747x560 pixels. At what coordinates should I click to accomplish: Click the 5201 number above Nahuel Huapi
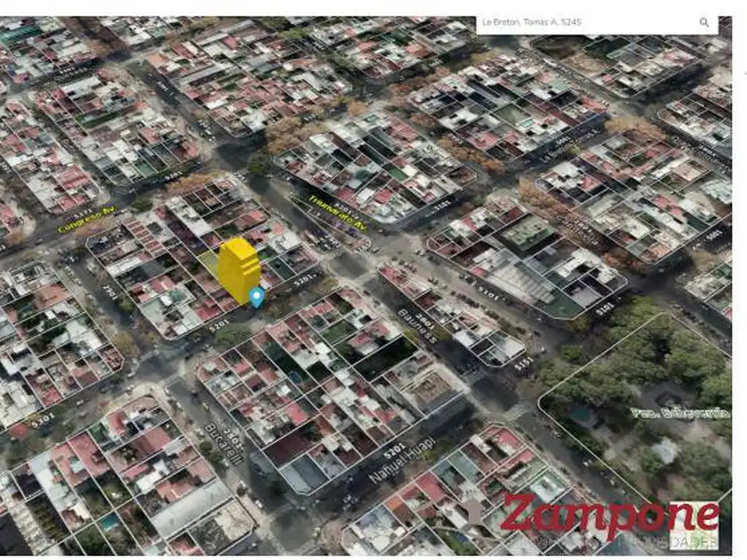(x=394, y=452)
